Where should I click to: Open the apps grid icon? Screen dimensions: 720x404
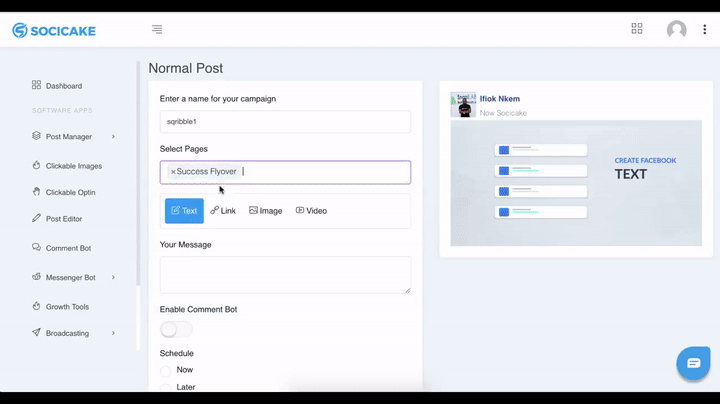(637, 29)
